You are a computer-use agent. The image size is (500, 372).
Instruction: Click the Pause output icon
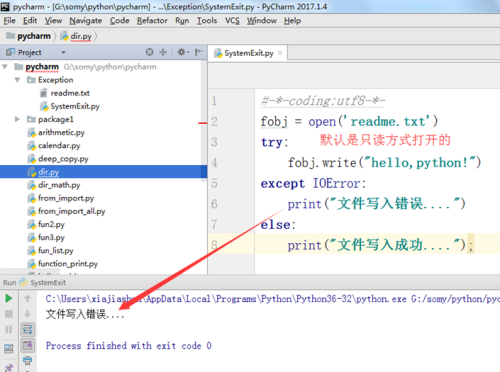9,330
